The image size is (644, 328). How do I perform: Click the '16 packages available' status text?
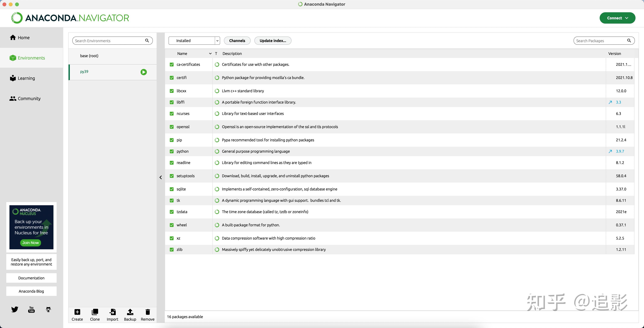[x=185, y=317]
